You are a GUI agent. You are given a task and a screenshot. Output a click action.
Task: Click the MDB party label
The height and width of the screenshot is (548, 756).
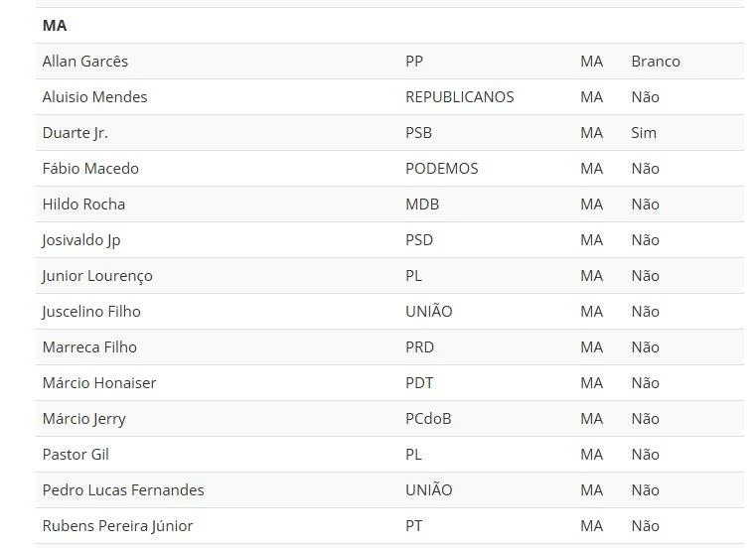tap(422, 205)
